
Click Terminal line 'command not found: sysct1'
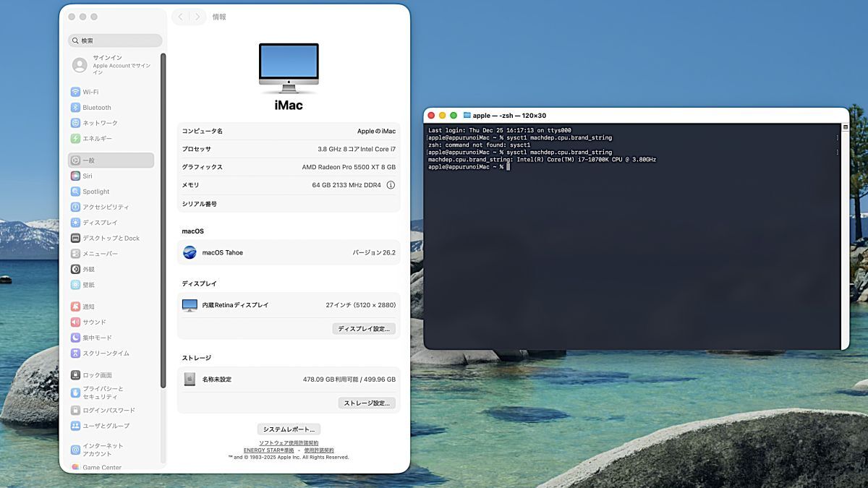(x=479, y=145)
